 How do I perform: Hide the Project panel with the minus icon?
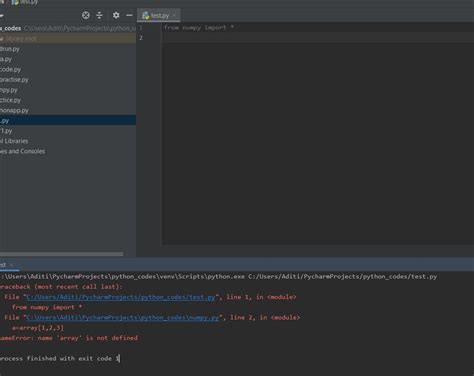129,15
